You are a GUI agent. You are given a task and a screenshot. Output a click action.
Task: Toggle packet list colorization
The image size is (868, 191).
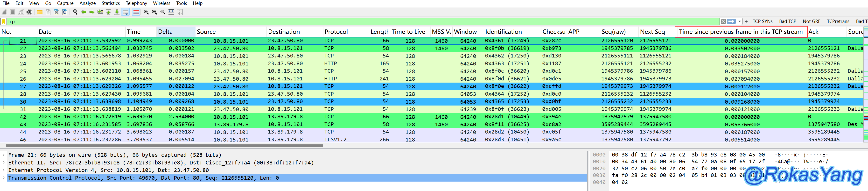click(136, 12)
